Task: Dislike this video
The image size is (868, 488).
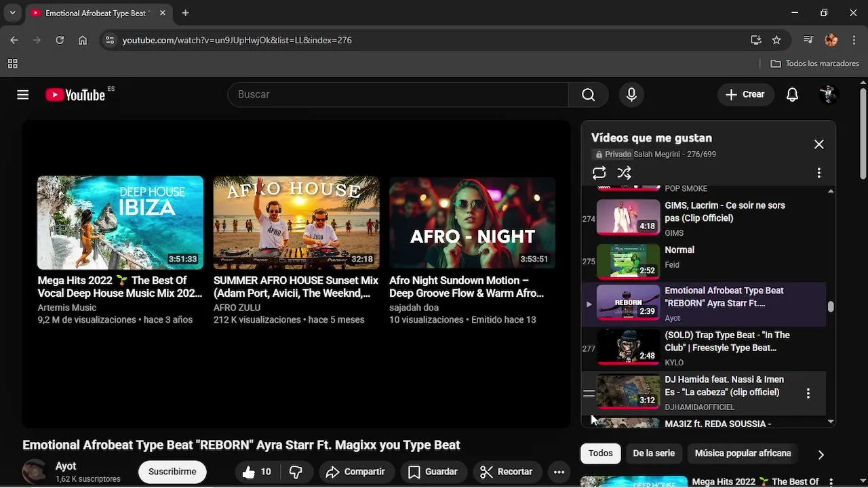Action: pyautogui.click(x=296, y=472)
